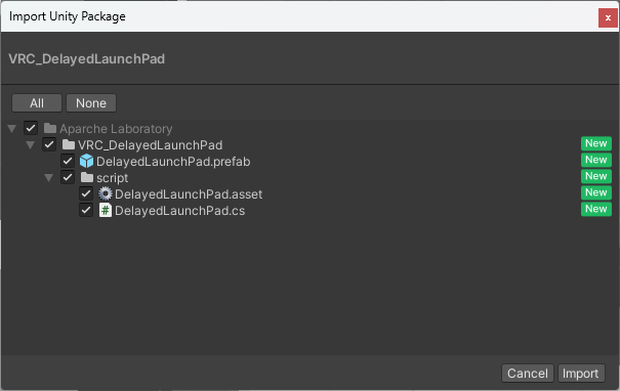Viewport: 620px width, 391px height.
Task: Toggle the DelayedLaunchPad.prefab checkbox
Action: 67,161
